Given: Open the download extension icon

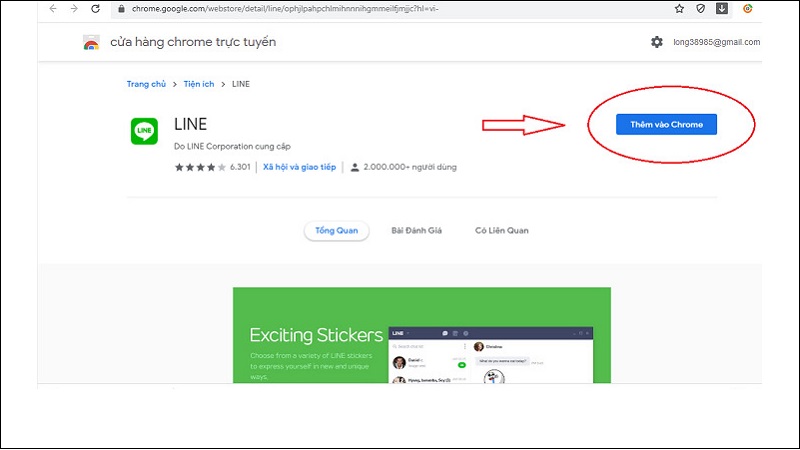Looking at the screenshot, I should 721,9.
